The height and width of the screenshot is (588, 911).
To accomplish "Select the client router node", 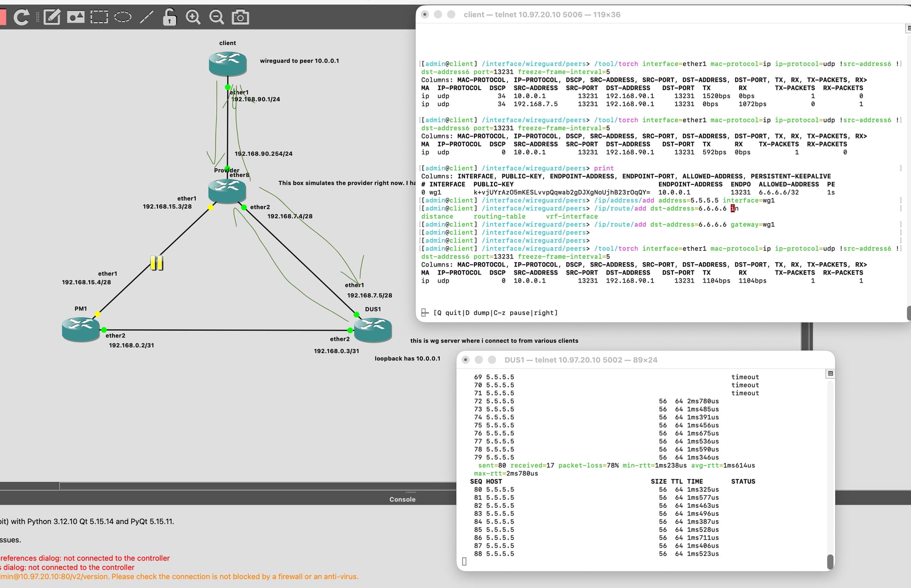I will click(228, 64).
